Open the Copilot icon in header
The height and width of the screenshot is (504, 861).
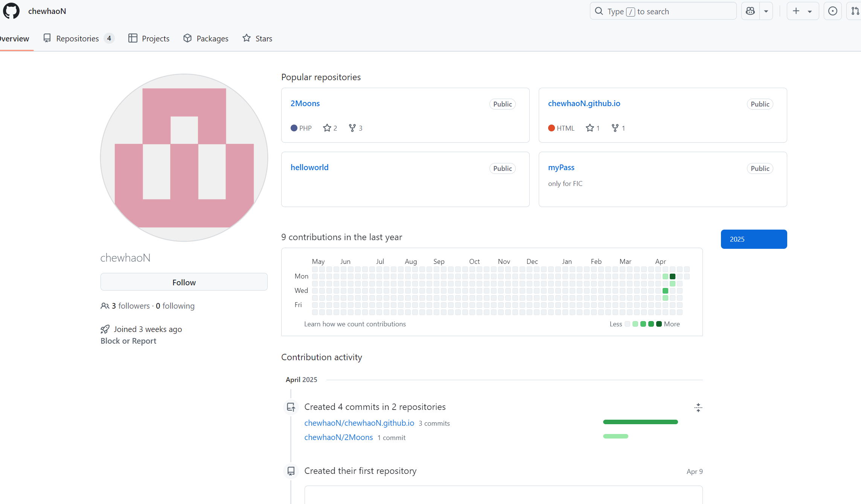(x=750, y=11)
